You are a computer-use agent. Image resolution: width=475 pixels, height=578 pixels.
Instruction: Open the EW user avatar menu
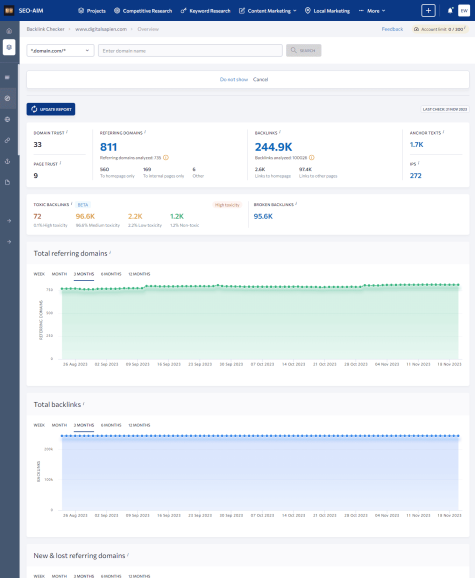pyautogui.click(x=464, y=11)
